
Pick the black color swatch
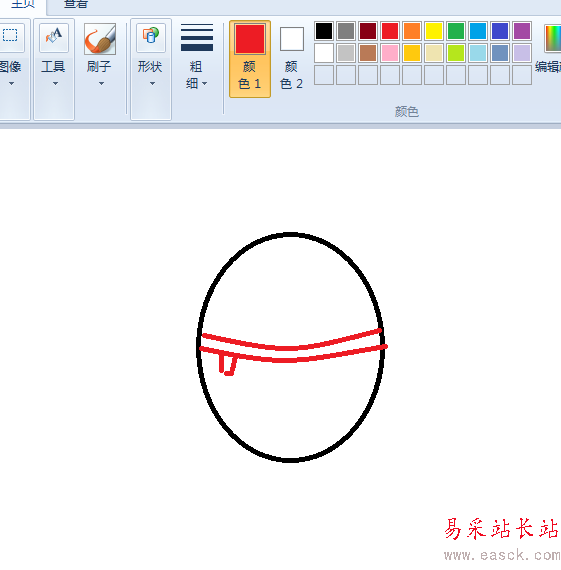[324, 31]
